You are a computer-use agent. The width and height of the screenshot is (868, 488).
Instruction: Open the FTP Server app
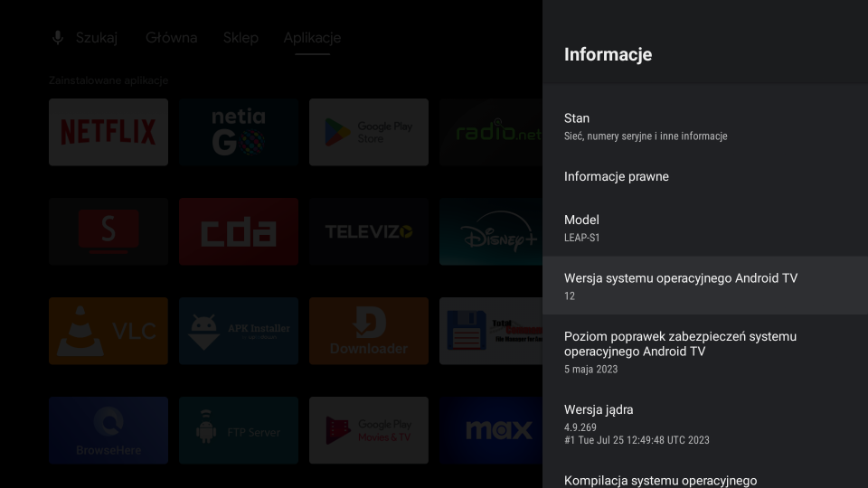[239, 430]
